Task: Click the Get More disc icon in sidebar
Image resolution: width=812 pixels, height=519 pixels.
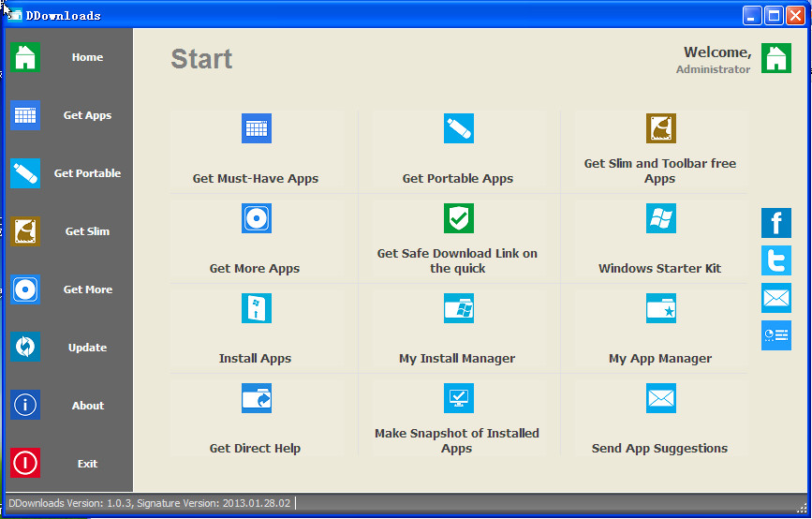Action: pyautogui.click(x=25, y=289)
